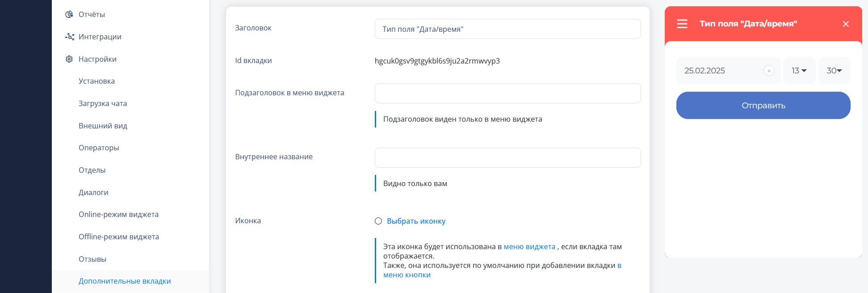Viewport: 868px width, 293px height.
Task: Focus the Внутреннее название input field
Action: 507,157
